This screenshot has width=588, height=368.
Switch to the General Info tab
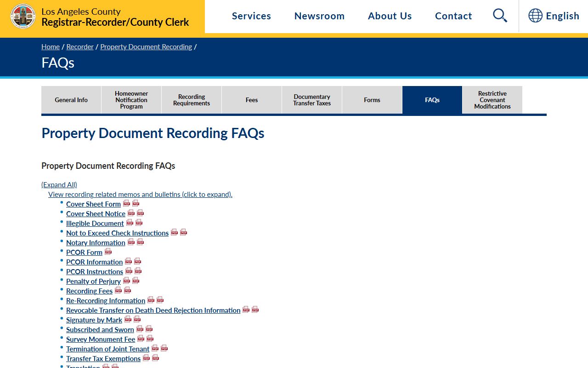71,100
